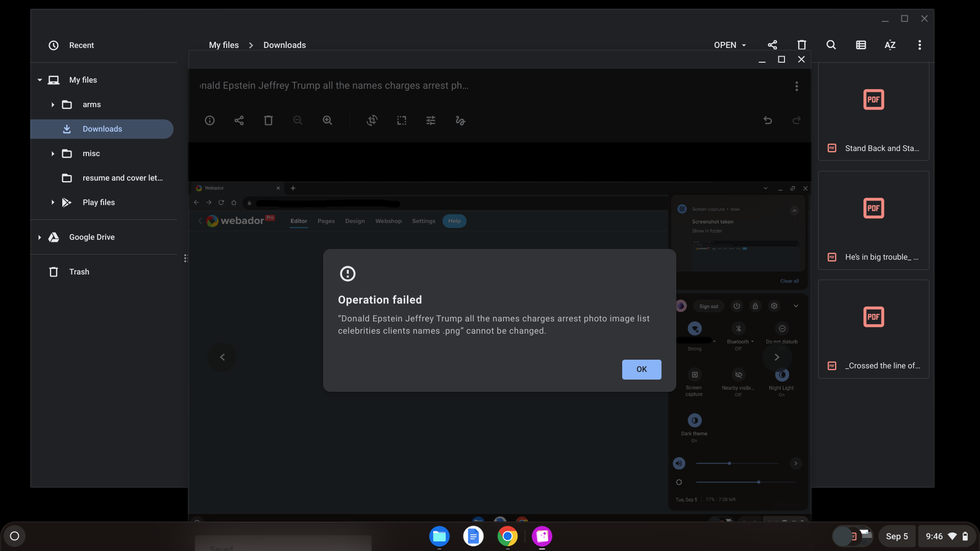The image size is (980, 551).
Task: Open status tray showing 9:46
Action: pyautogui.click(x=946, y=536)
